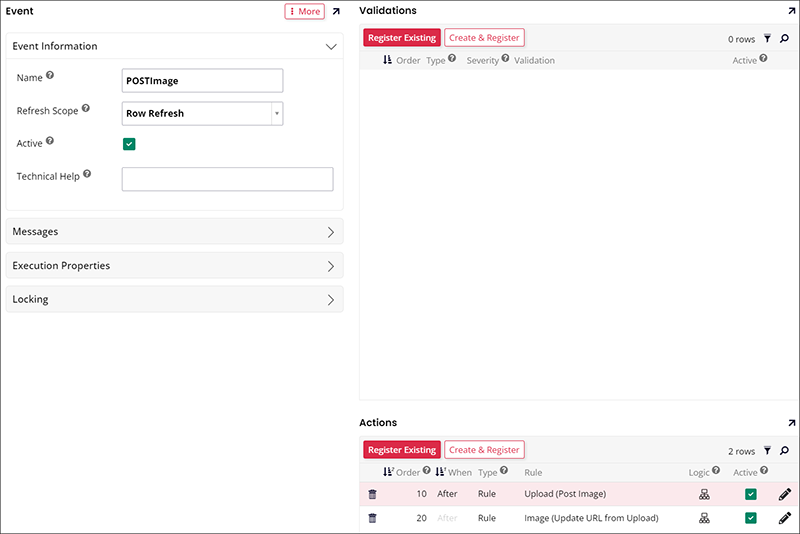This screenshot has height=534, width=800.
Task: Search the Actions grid
Action: 784,451
